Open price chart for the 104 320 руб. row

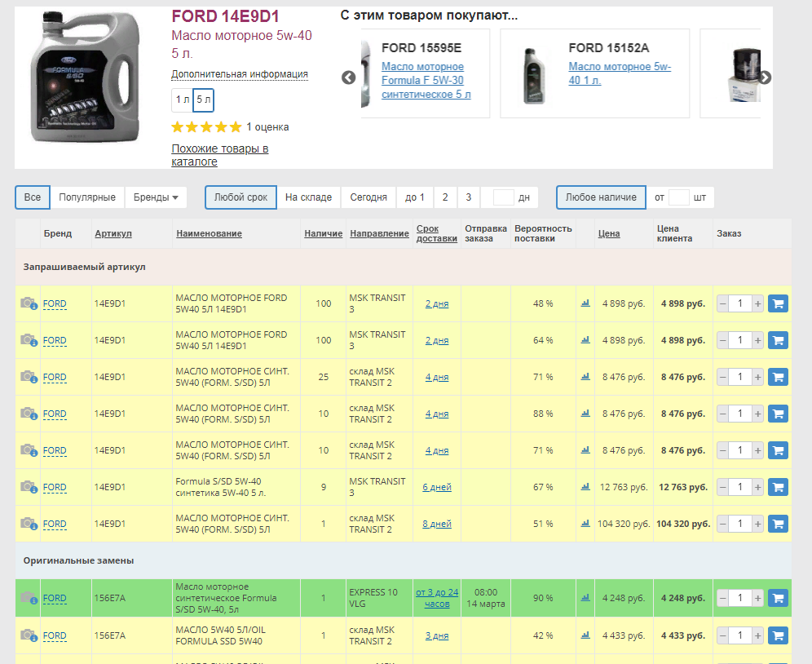pyautogui.click(x=585, y=524)
